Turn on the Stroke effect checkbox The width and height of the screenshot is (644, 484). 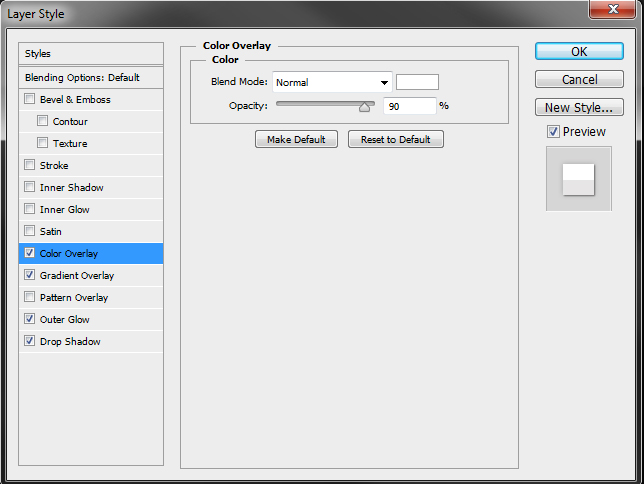pos(30,165)
